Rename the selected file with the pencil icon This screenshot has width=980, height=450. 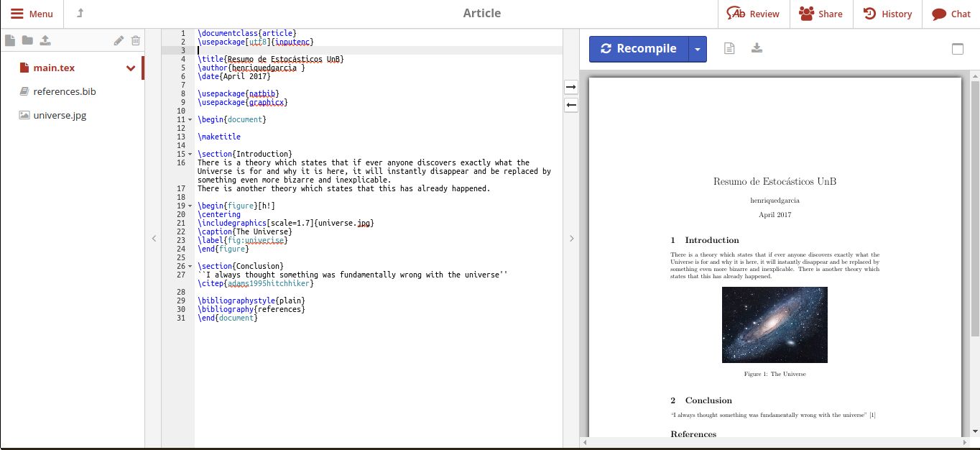click(x=119, y=40)
